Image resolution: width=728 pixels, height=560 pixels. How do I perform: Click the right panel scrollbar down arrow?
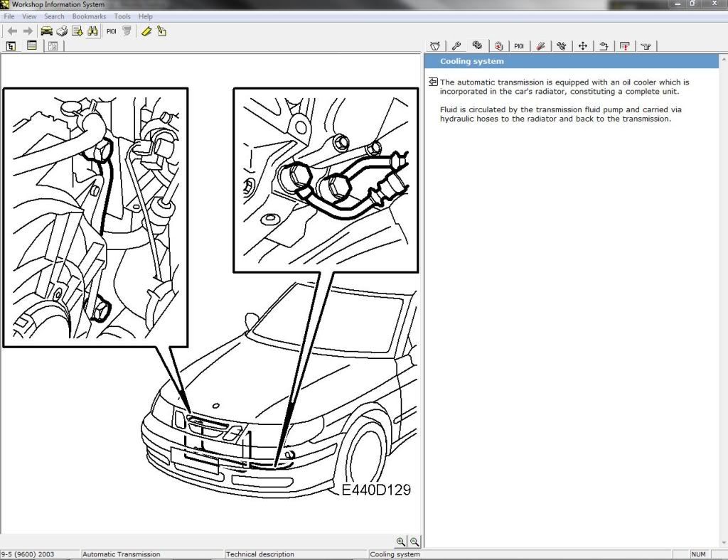(x=723, y=544)
